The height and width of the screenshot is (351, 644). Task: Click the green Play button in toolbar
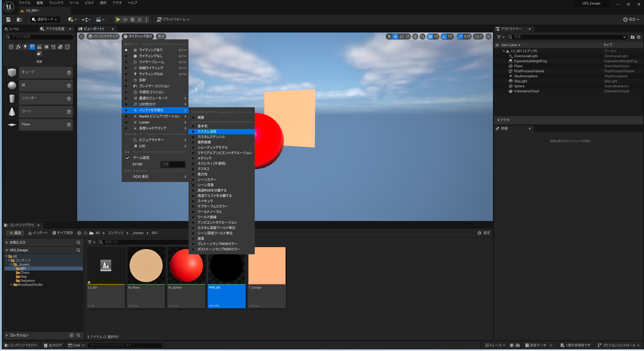118,19
